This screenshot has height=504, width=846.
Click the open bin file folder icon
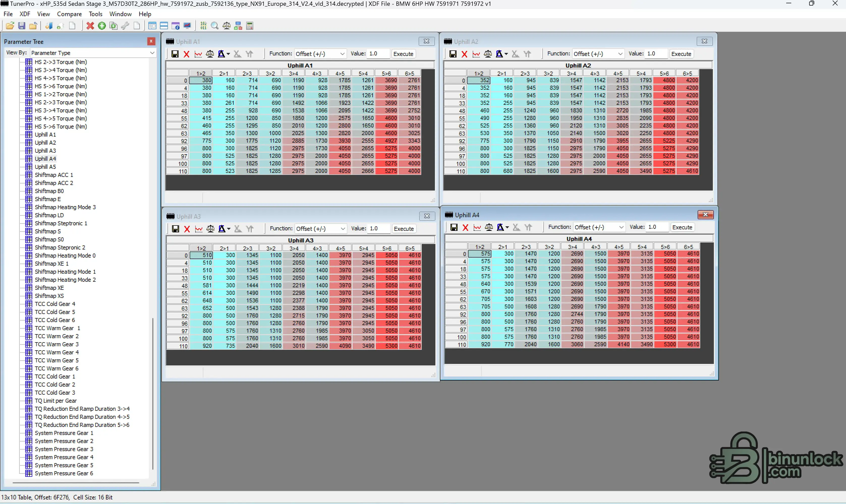point(10,26)
